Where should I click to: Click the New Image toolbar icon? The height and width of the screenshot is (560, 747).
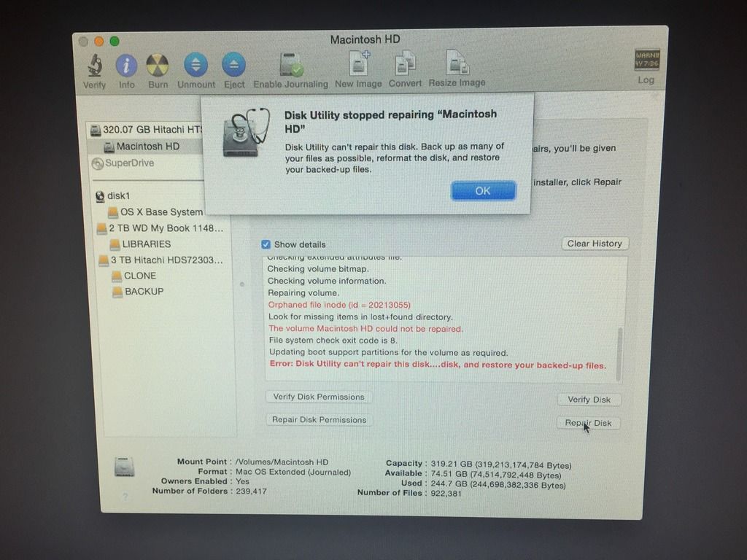coord(358,63)
